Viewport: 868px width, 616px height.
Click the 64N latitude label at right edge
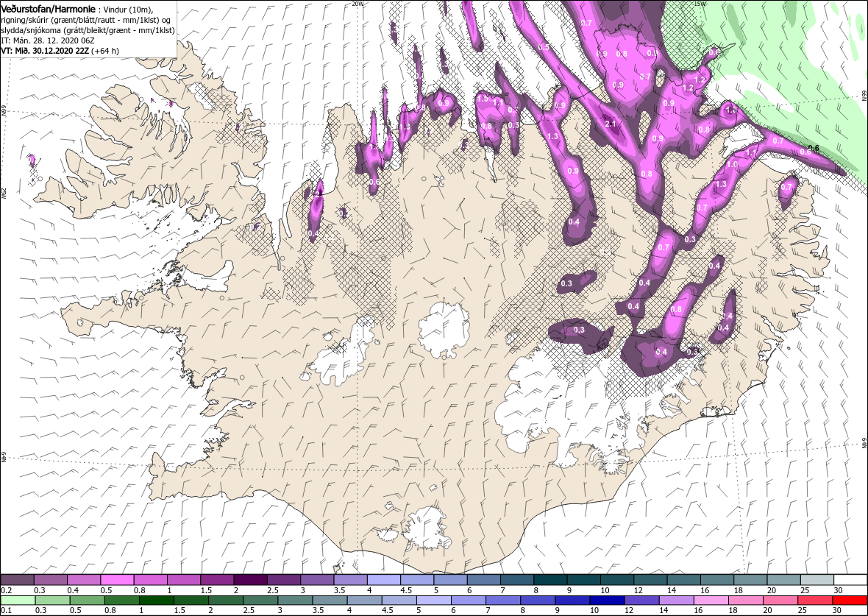864,444
